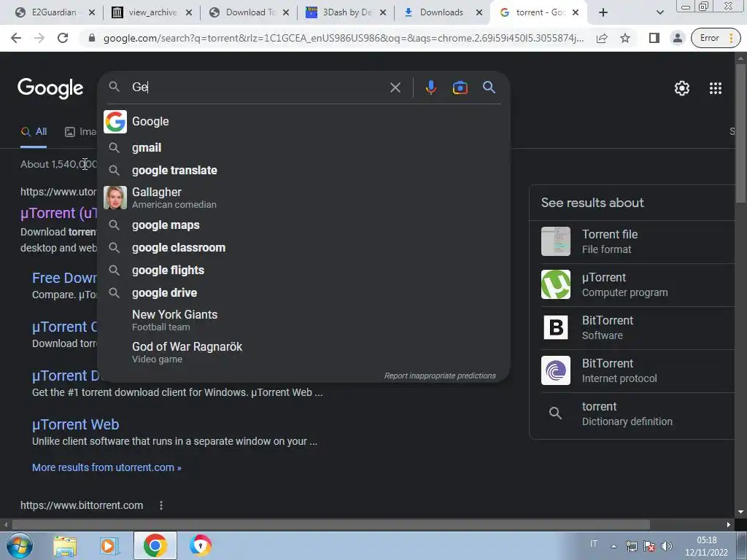This screenshot has height=560, width=747.
Task: Open the tab search dropdown chevron
Action: pos(659,12)
